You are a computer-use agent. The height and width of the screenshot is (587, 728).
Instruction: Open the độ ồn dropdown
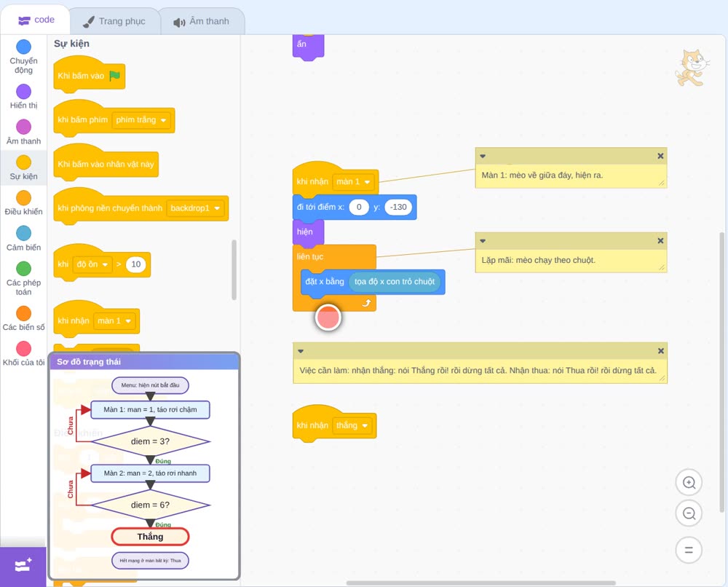point(93,264)
